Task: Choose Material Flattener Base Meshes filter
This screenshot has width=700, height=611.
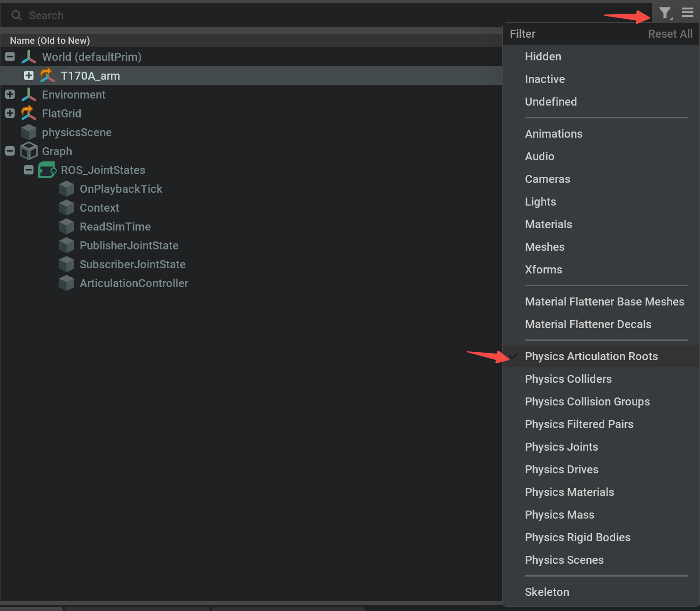Action: coord(600,302)
